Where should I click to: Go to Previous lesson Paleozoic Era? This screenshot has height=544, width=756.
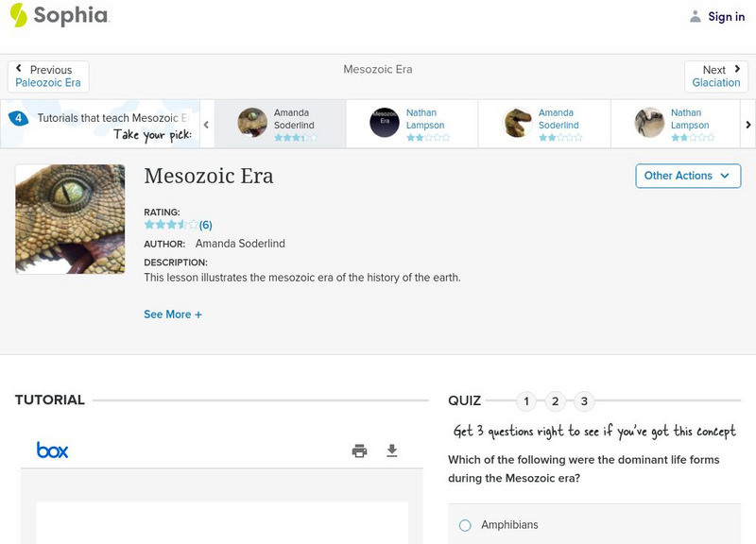click(x=48, y=76)
